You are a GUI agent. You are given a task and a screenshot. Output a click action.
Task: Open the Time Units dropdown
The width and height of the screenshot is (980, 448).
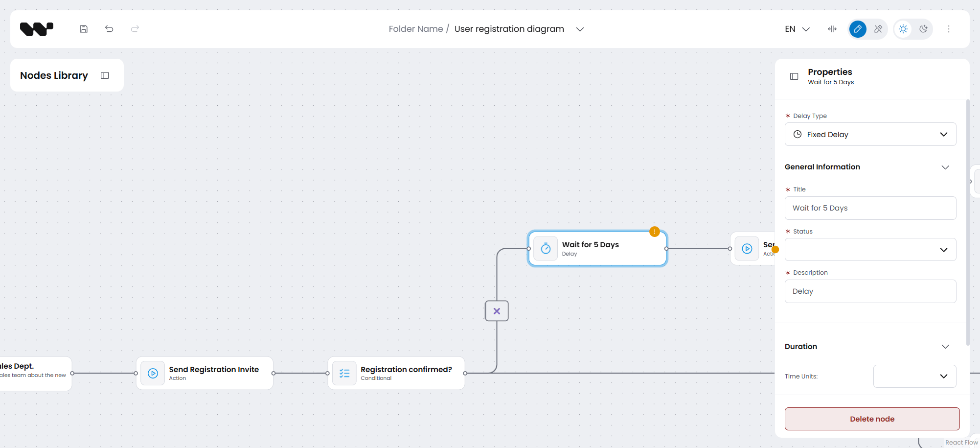[x=914, y=376]
